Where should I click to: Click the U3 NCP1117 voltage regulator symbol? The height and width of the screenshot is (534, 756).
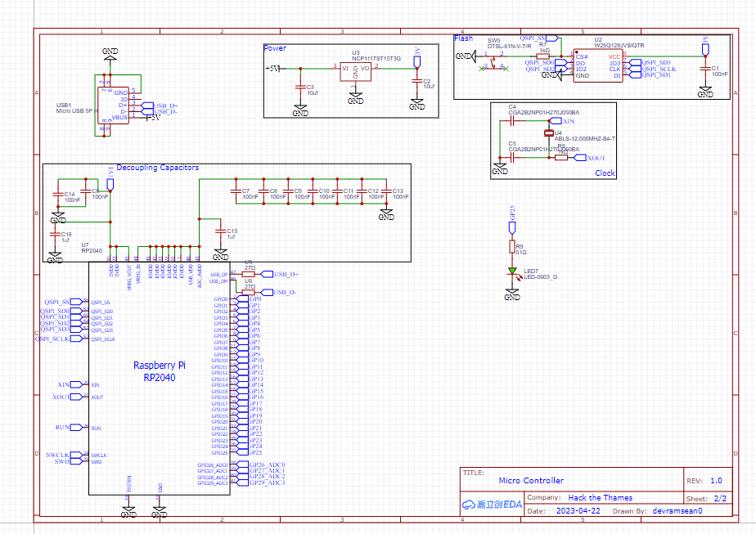point(355,72)
